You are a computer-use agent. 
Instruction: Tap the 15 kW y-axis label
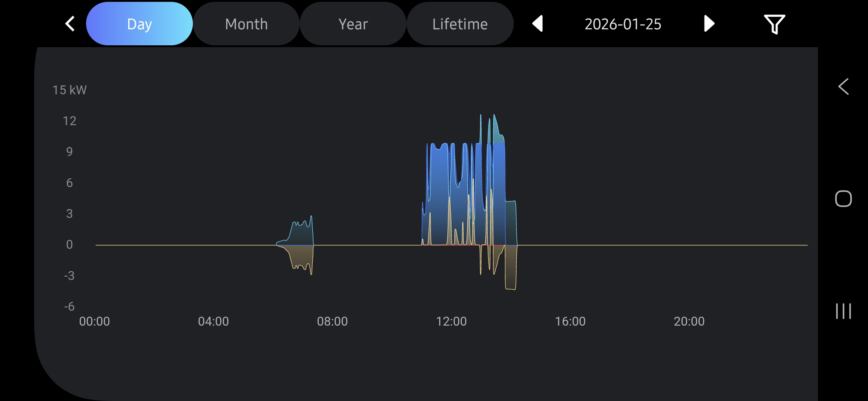[x=69, y=90]
